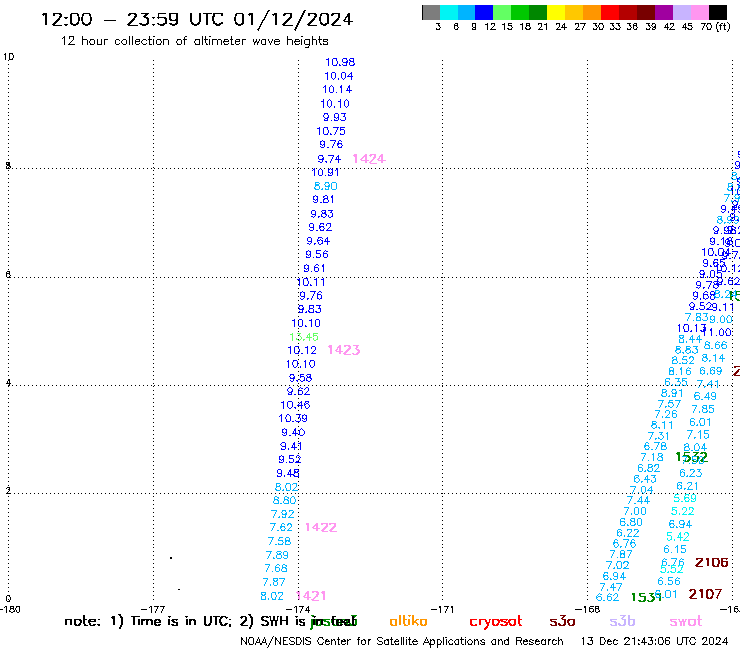Click the wave height value 9.64
Image resolution: width=740 pixels, height=650 pixels.
[318, 241]
